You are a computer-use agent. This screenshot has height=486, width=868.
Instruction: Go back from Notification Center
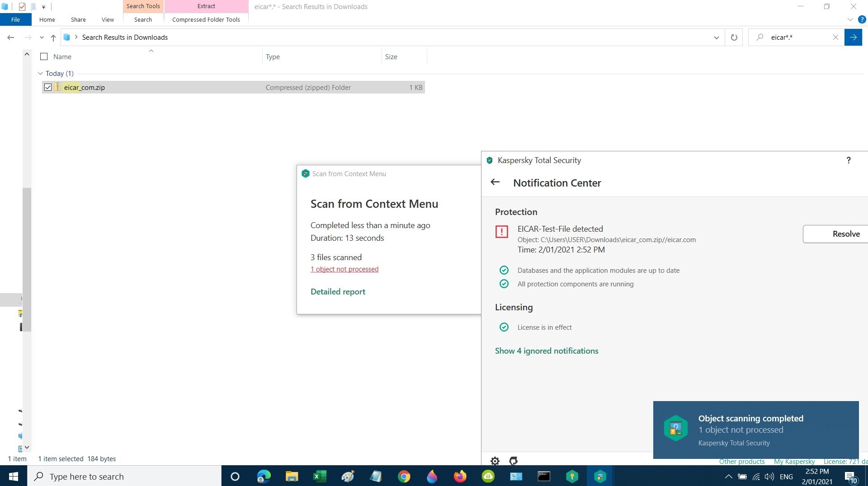(495, 182)
